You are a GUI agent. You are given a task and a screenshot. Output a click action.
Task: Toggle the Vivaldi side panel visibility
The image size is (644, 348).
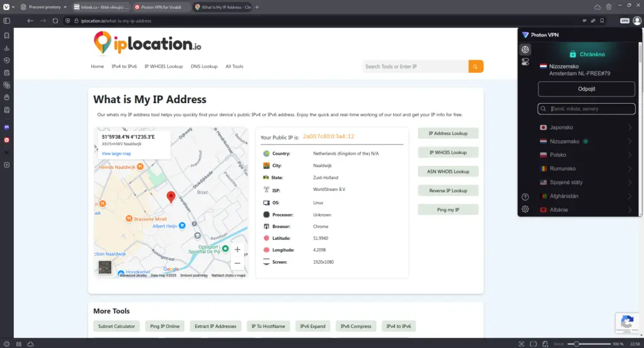tap(7, 344)
